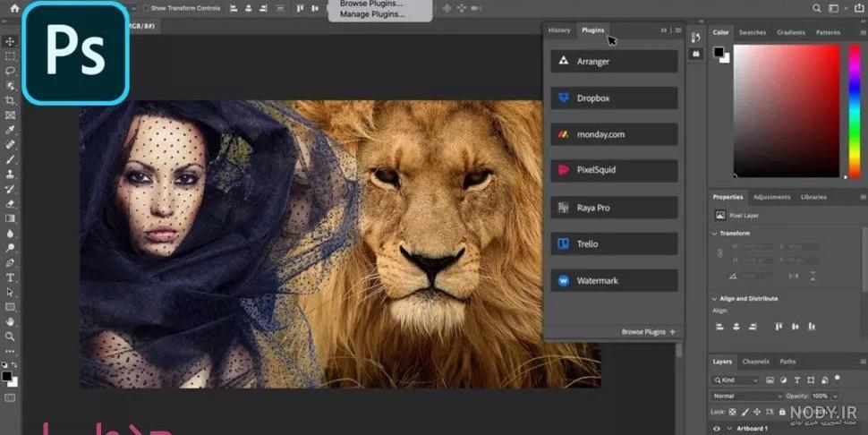This screenshot has height=435, width=868.
Task: Open the Normal blend mode dropdown
Action: point(747,396)
